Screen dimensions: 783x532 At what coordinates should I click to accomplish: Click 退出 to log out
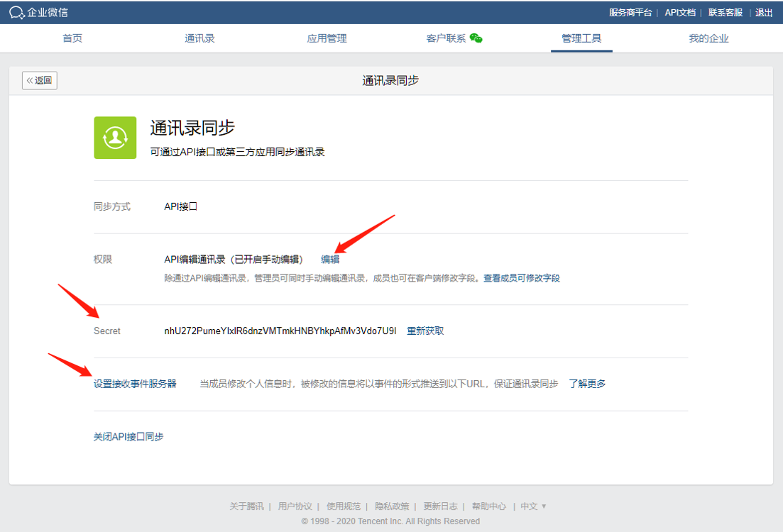764,13
